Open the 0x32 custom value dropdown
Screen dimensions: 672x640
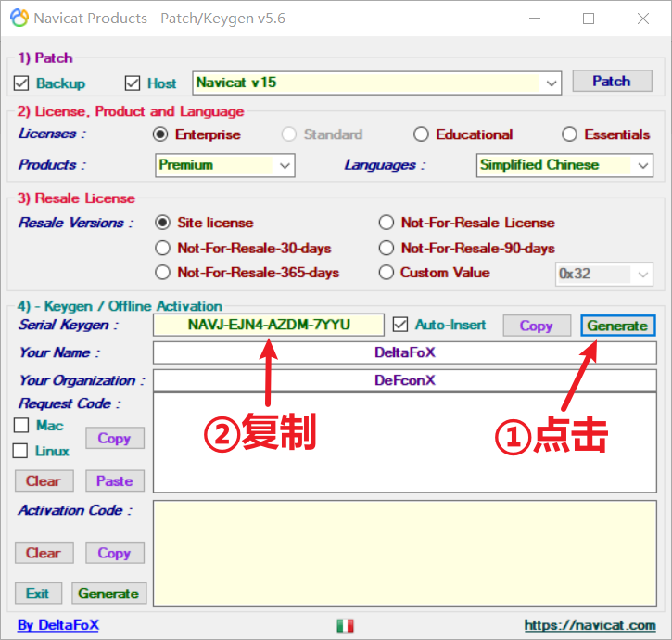coord(643,275)
